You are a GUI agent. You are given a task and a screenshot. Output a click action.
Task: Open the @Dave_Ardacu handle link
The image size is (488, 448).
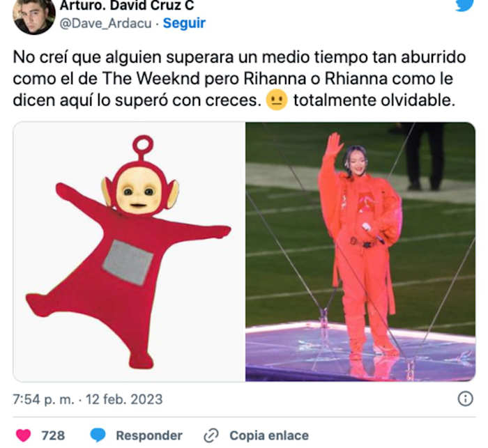click(105, 23)
